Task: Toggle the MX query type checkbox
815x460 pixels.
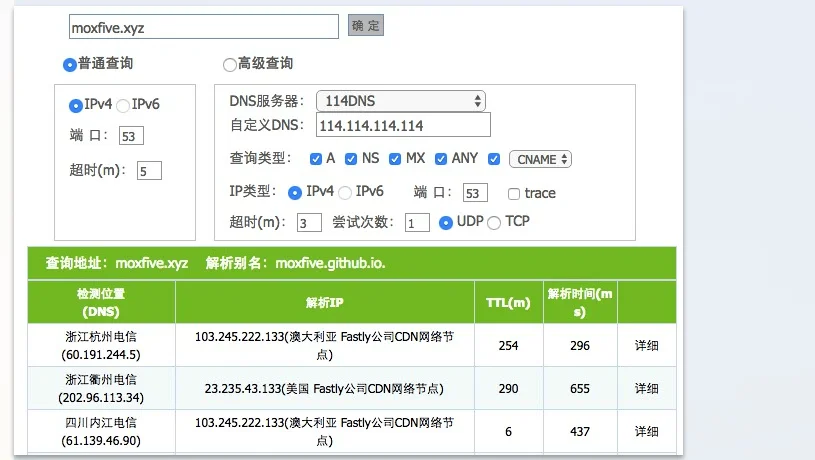Action: pyautogui.click(x=395, y=159)
